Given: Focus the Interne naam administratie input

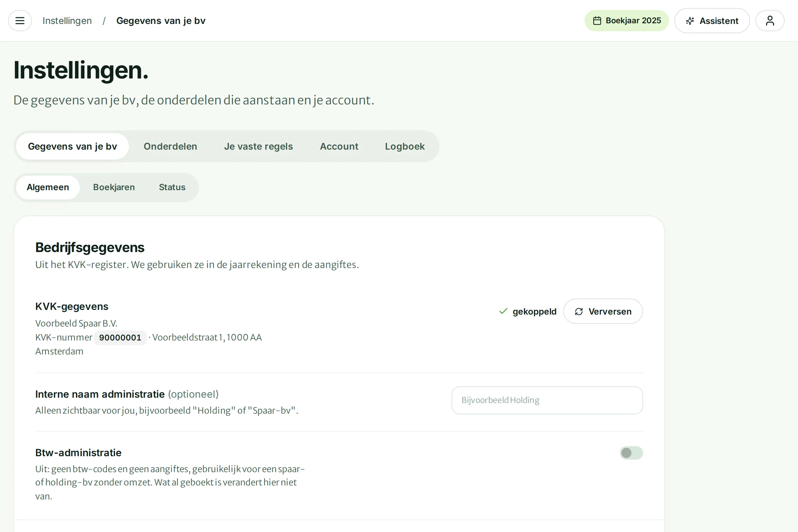Looking at the screenshot, I should (547, 400).
